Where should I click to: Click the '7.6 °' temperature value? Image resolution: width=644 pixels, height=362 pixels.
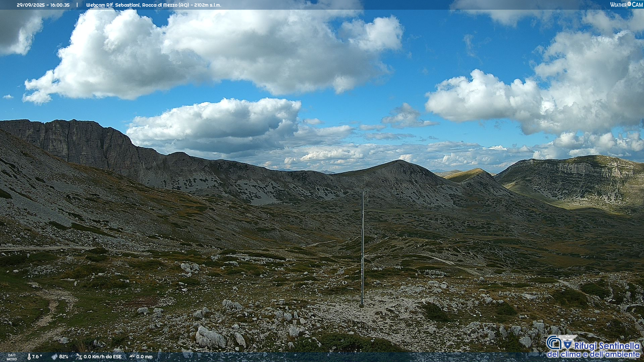point(37,357)
